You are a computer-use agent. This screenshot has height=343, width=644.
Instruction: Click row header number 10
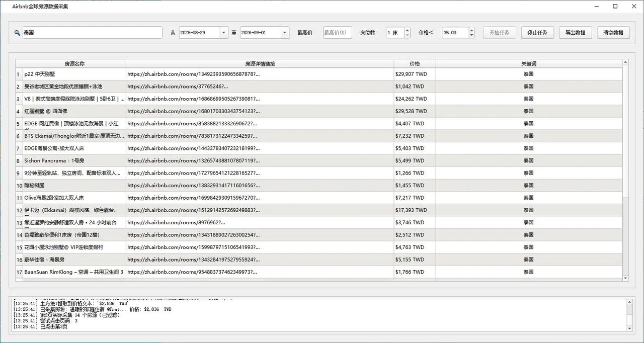(19, 186)
